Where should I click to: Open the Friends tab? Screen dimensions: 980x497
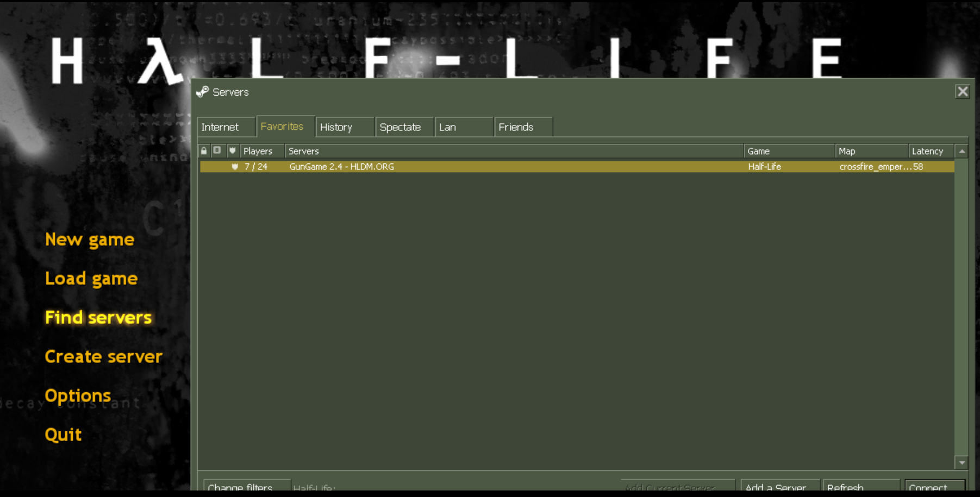[x=523, y=127]
